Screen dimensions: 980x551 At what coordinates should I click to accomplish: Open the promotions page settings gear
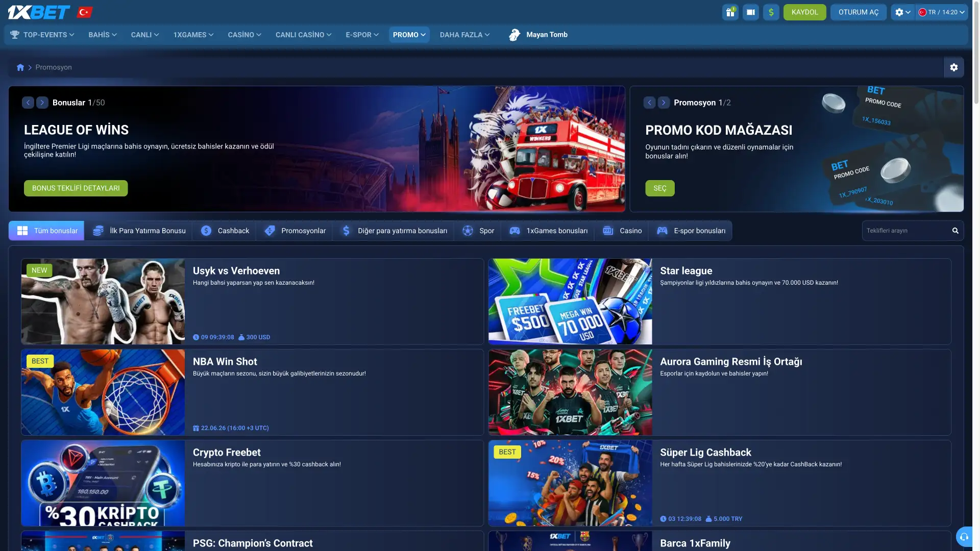953,67
